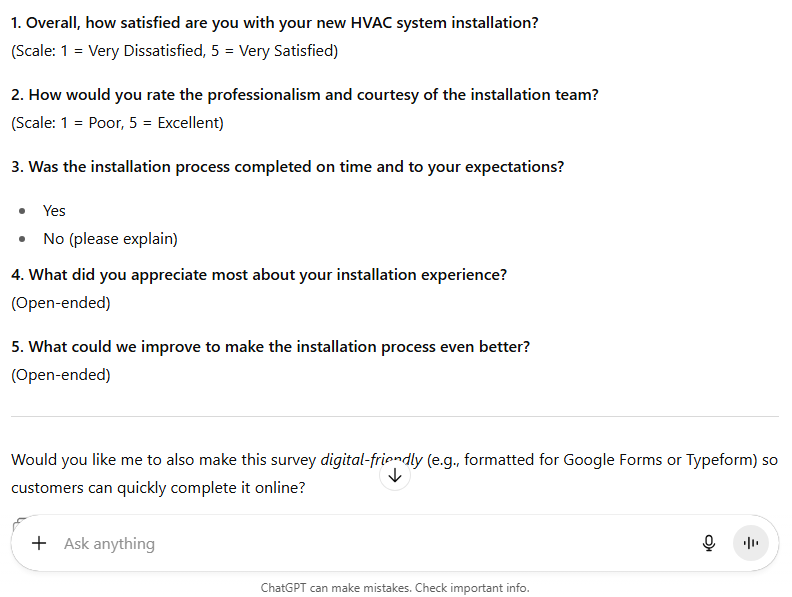This screenshot has width=792, height=597.
Task: Click question 4 about what you appreciated
Action: pos(259,274)
